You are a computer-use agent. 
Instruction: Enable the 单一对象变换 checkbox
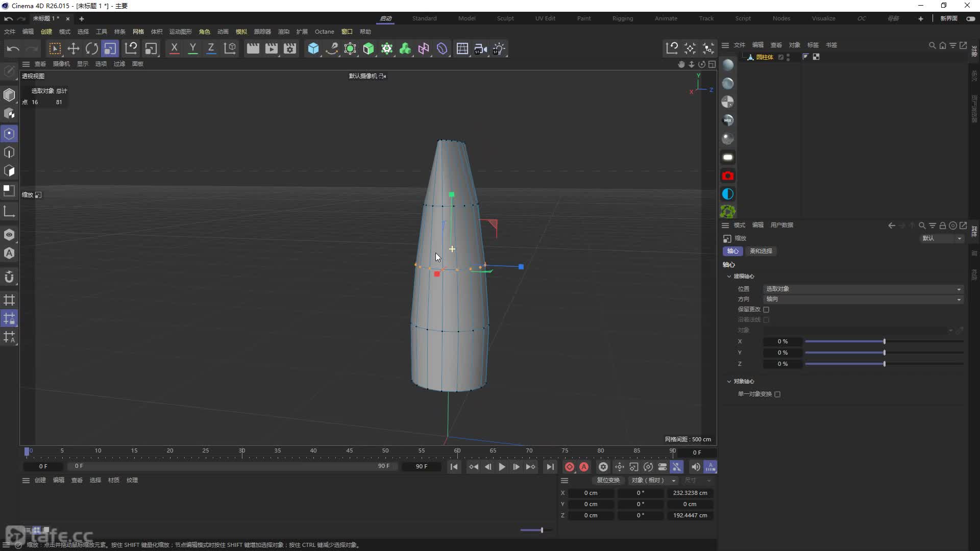click(x=777, y=394)
